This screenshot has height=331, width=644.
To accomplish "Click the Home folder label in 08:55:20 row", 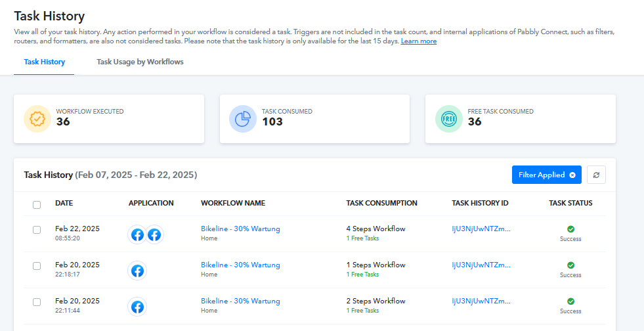I will point(209,238).
